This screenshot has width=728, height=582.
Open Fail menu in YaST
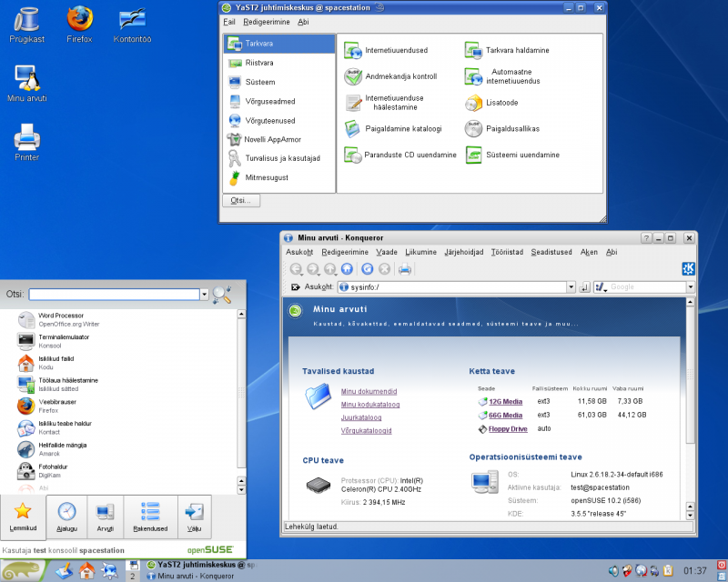point(229,22)
